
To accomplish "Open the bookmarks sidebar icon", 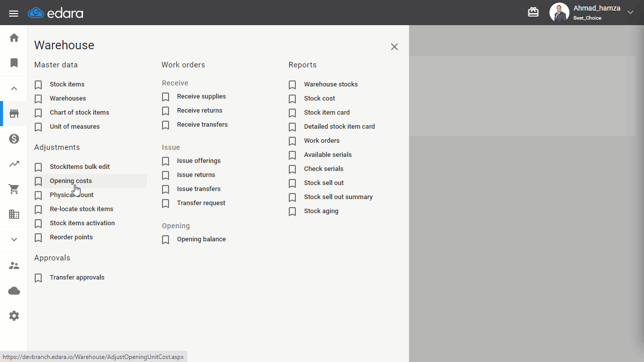I will point(14,63).
